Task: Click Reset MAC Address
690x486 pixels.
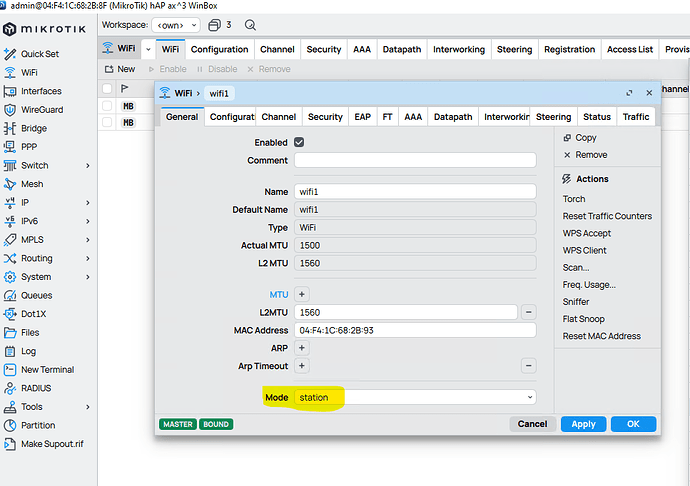Action: 602,336
